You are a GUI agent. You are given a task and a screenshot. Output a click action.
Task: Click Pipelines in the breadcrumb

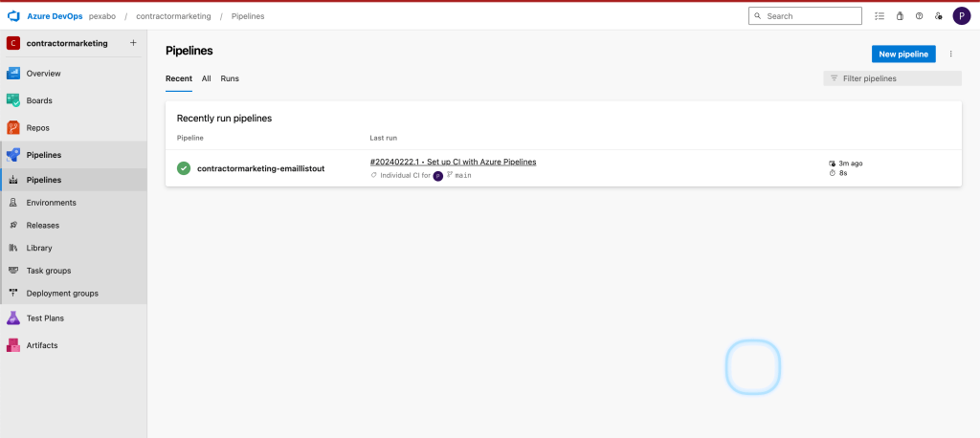248,16
